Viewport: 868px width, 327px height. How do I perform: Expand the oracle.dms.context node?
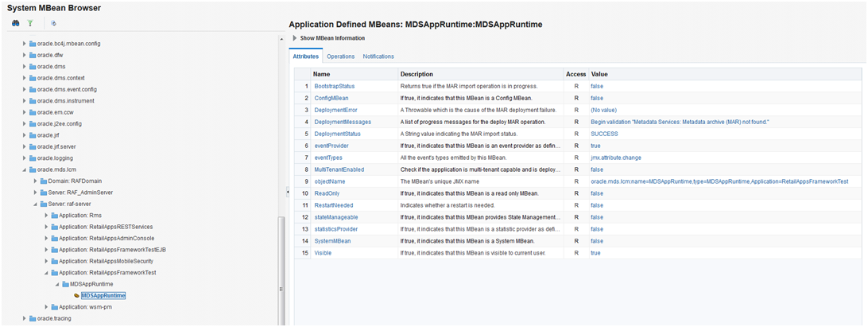tap(24, 78)
